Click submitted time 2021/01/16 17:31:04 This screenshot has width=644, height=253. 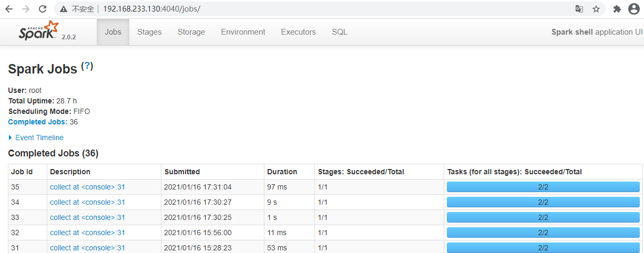point(198,187)
